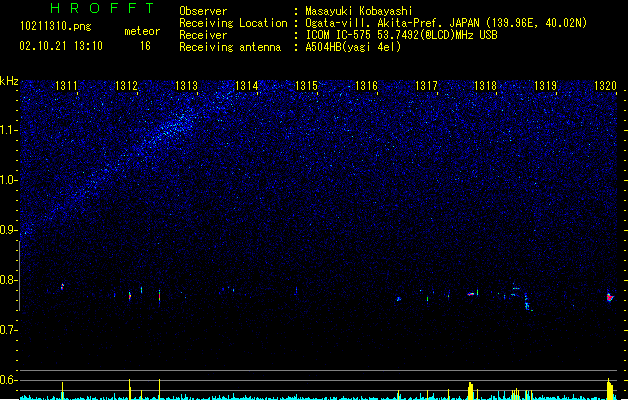629x400 pixels.
Task: Click the 0.9 frequency axis label
Action: (8, 230)
